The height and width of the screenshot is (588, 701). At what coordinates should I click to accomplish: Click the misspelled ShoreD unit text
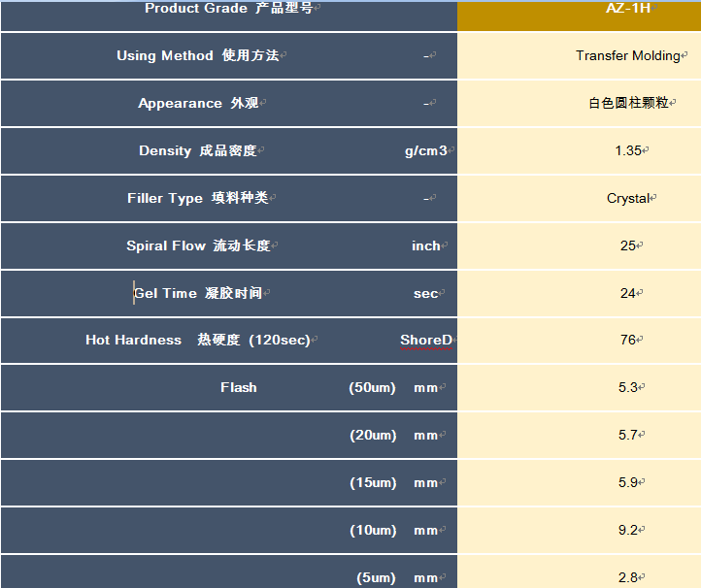426,341
